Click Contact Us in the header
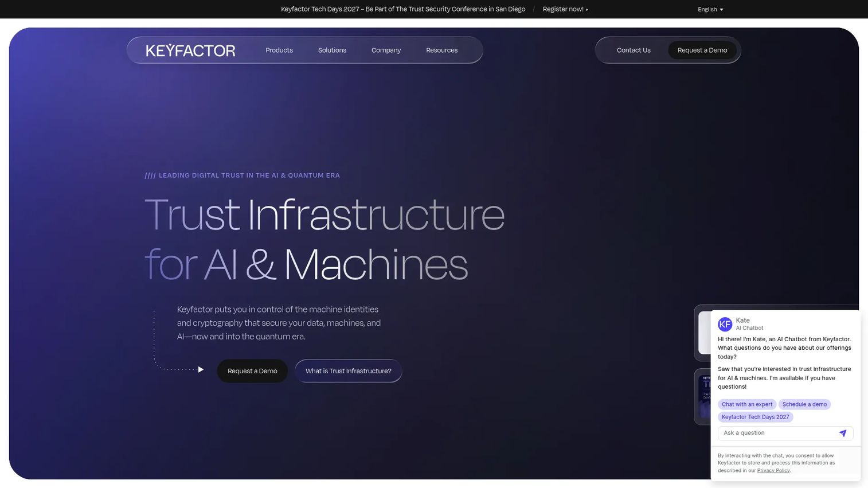Image resolution: width=868 pixels, height=488 pixels. point(634,50)
